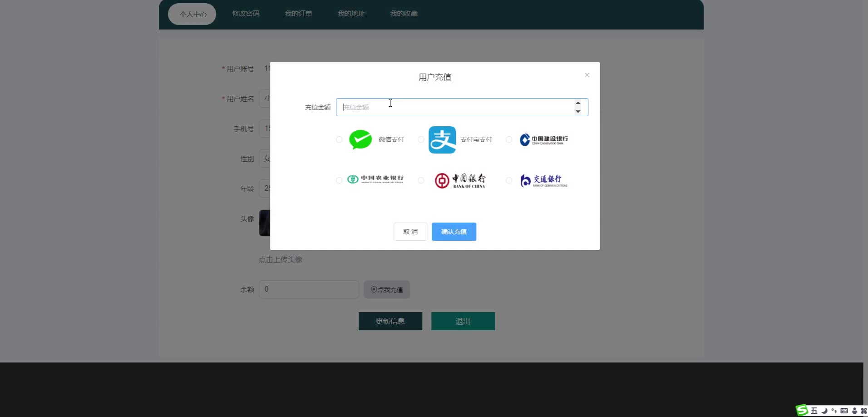The height and width of the screenshot is (417, 868).
Task: Click the 手机号 label
Action: 244,129
